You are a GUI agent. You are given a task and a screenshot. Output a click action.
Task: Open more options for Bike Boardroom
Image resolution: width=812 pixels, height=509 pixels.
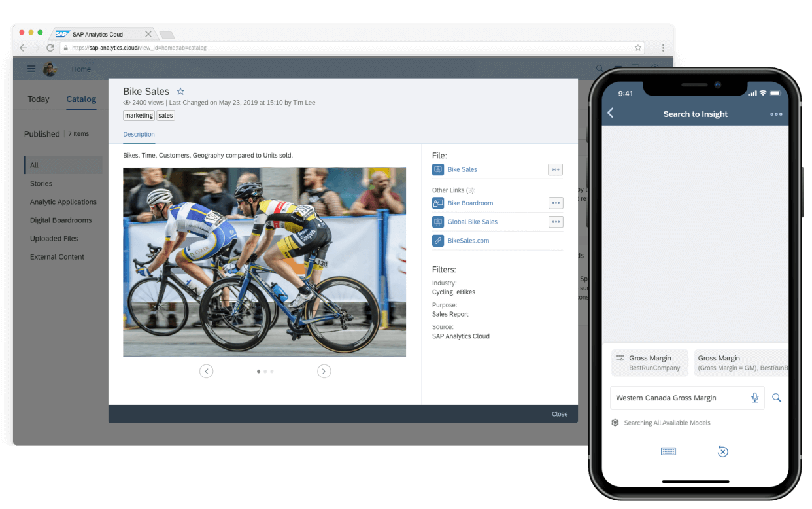556,203
